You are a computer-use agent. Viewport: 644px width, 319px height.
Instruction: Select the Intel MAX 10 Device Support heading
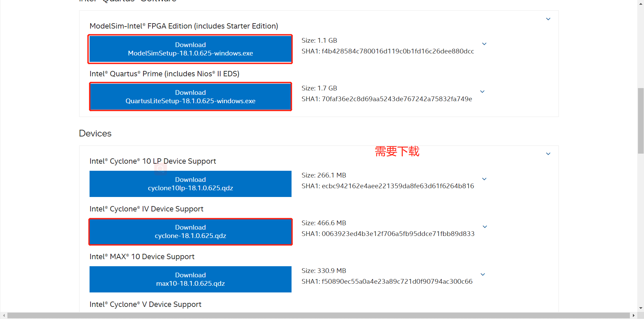(x=142, y=256)
